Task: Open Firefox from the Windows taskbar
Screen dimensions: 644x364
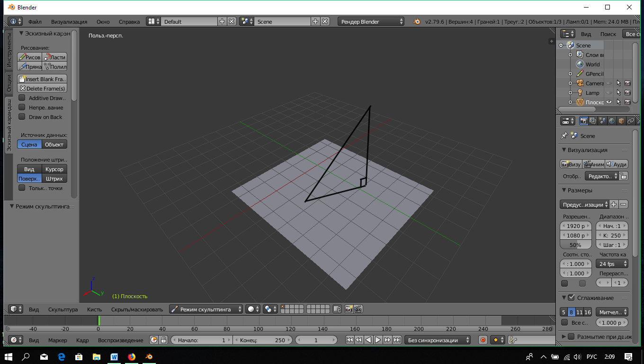Action: tap(132, 356)
